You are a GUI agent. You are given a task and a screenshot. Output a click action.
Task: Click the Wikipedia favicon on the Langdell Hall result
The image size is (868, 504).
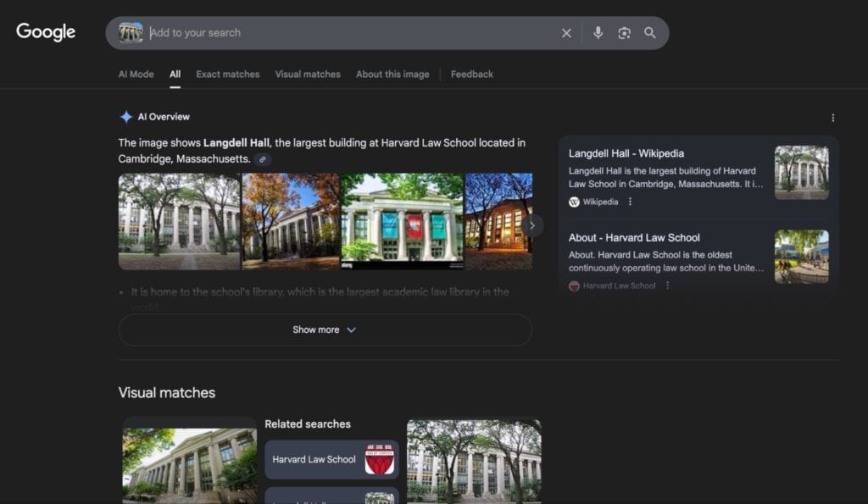click(x=573, y=202)
